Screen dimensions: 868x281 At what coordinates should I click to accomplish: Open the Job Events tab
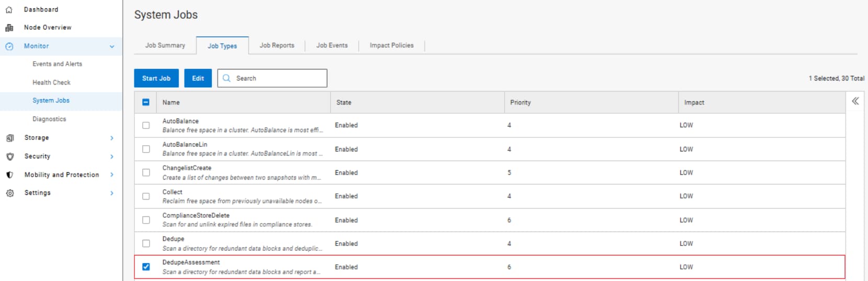coord(332,45)
